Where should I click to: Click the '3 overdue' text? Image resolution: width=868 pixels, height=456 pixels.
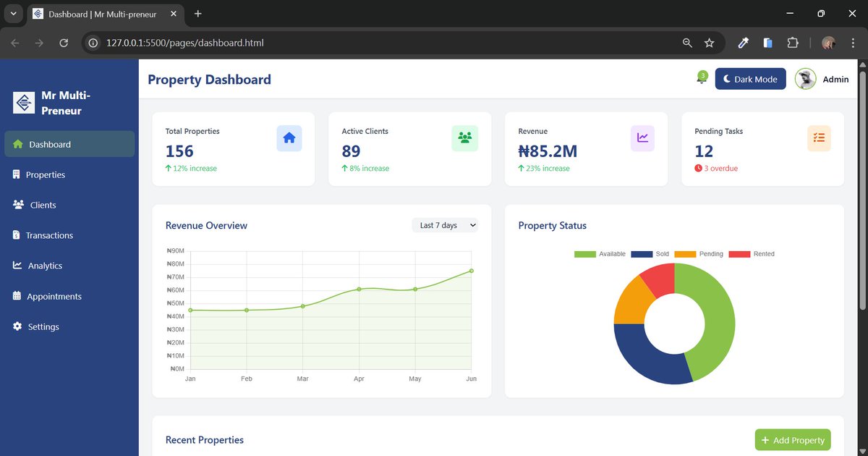(x=720, y=169)
